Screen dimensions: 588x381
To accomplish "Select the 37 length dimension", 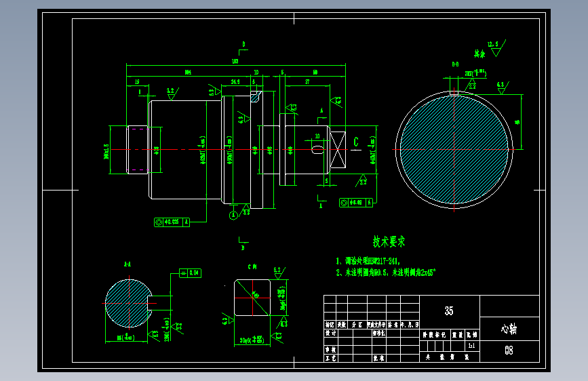I will pyautogui.click(x=307, y=81).
